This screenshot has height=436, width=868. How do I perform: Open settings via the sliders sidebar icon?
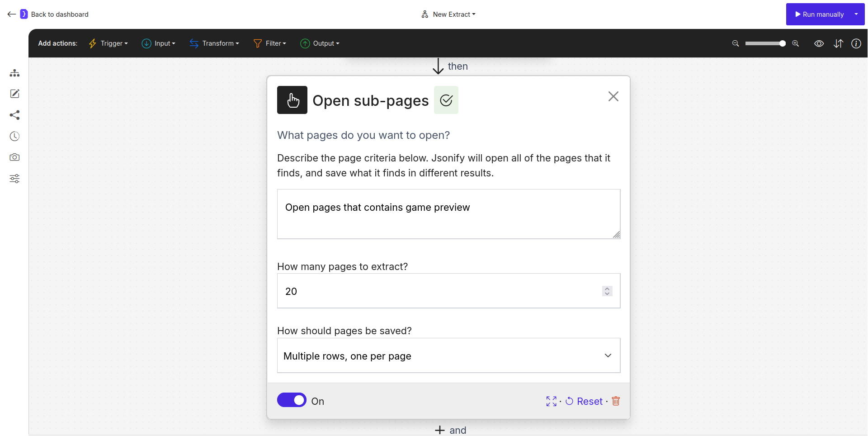[14, 179]
